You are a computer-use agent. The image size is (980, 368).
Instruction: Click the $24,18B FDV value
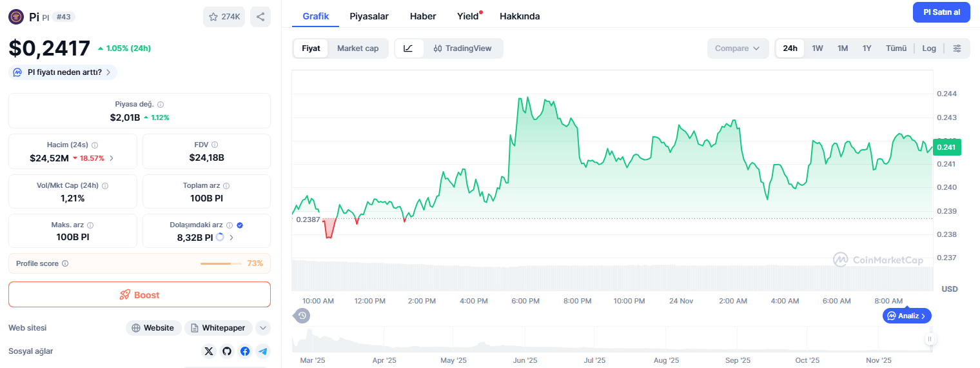pyautogui.click(x=206, y=158)
